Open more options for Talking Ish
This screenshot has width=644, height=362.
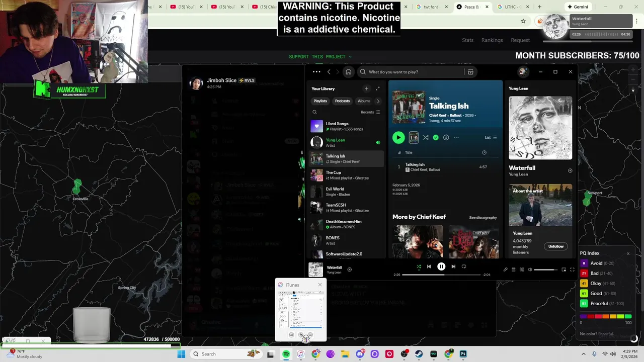[456, 137]
